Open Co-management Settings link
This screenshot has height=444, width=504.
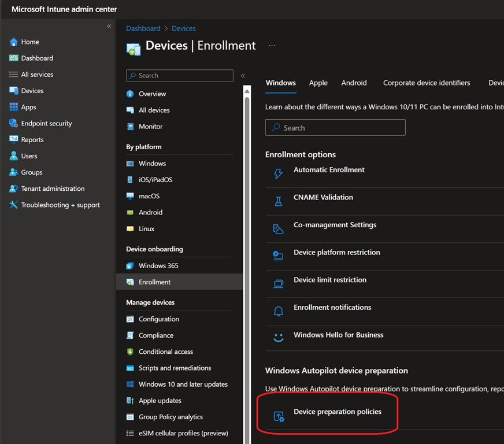tap(335, 225)
